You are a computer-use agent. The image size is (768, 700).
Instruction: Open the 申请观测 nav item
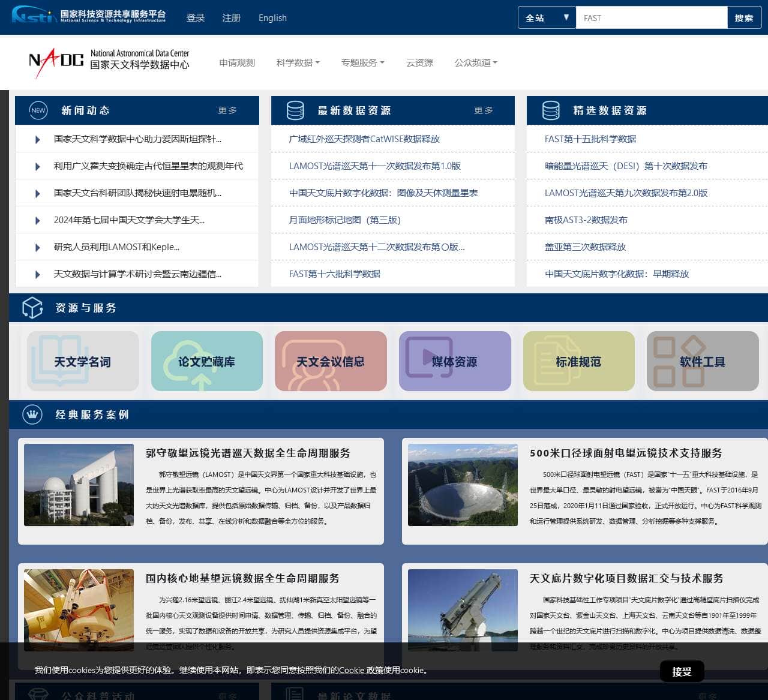pos(237,62)
